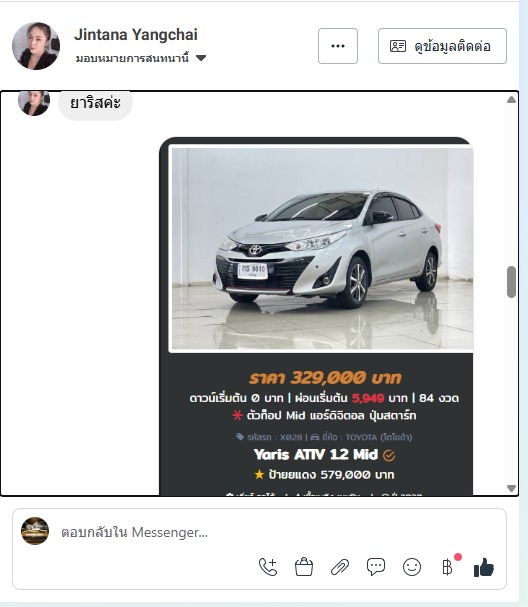This screenshot has width=528, height=607.
Task: Send a thumbs up like
Action: pos(483,568)
